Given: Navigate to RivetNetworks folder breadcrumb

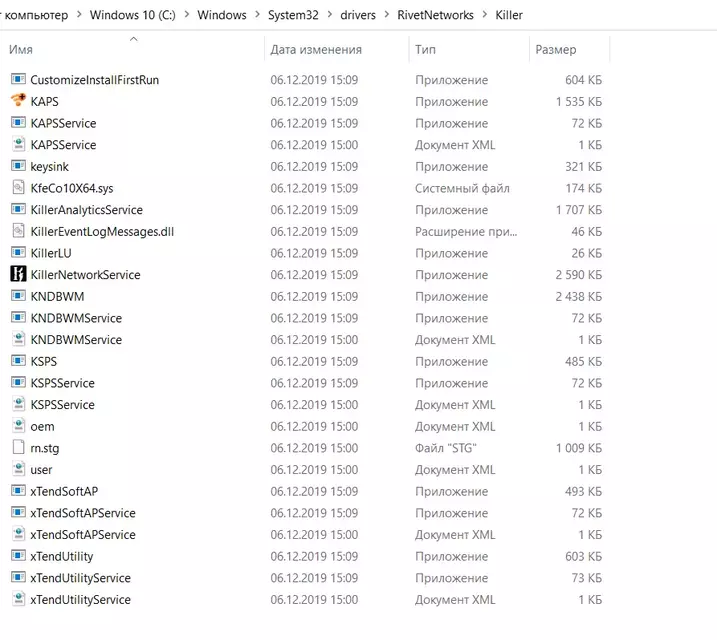Looking at the screenshot, I should coord(435,15).
